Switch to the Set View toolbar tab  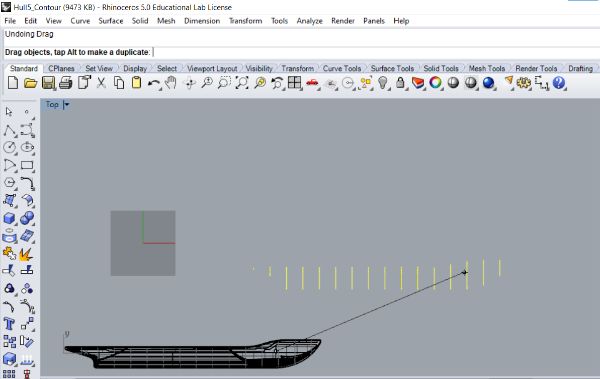(99, 69)
